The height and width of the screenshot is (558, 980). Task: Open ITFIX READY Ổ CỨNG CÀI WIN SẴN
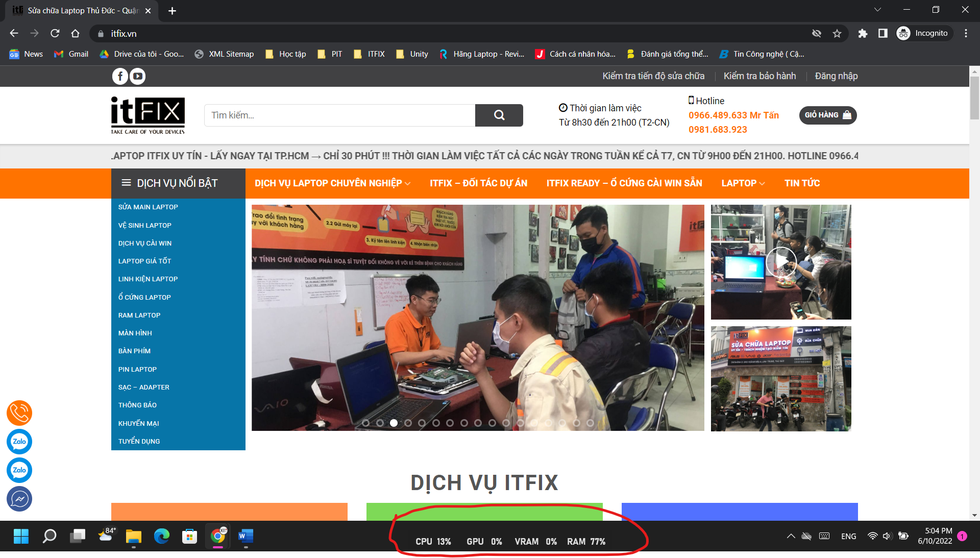point(624,183)
